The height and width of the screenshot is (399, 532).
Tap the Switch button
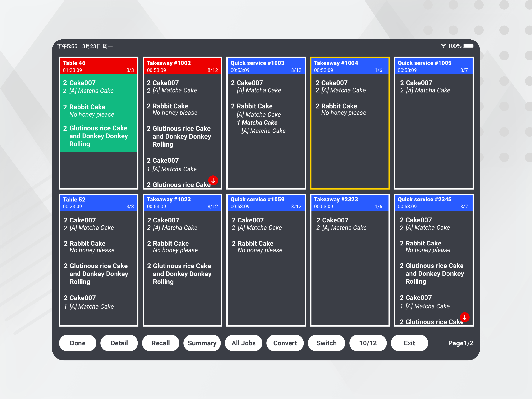[x=326, y=343]
